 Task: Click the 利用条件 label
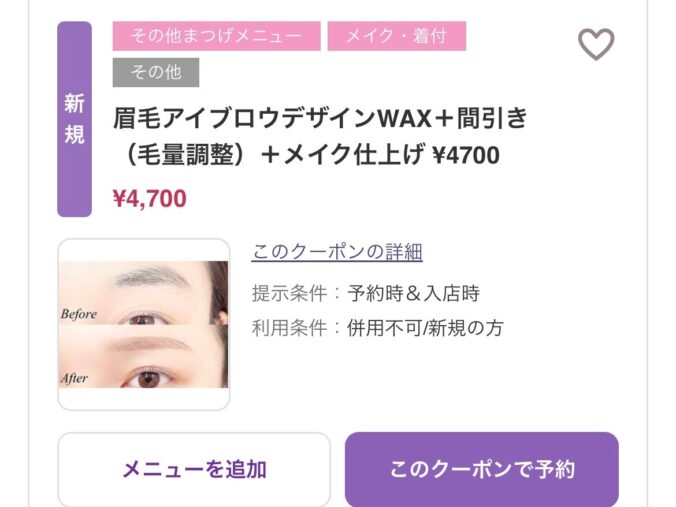(289, 328)
